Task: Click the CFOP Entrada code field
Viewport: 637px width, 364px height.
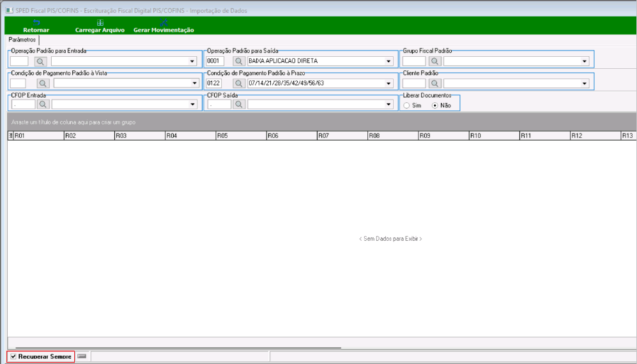Action: [x=23, y=104]
